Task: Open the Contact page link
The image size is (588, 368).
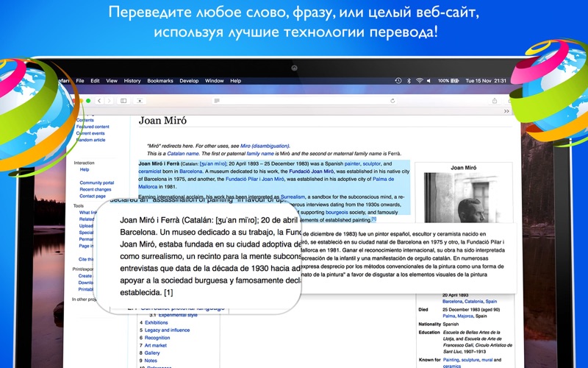Action: pyautogui.click(x=93, y=196)
